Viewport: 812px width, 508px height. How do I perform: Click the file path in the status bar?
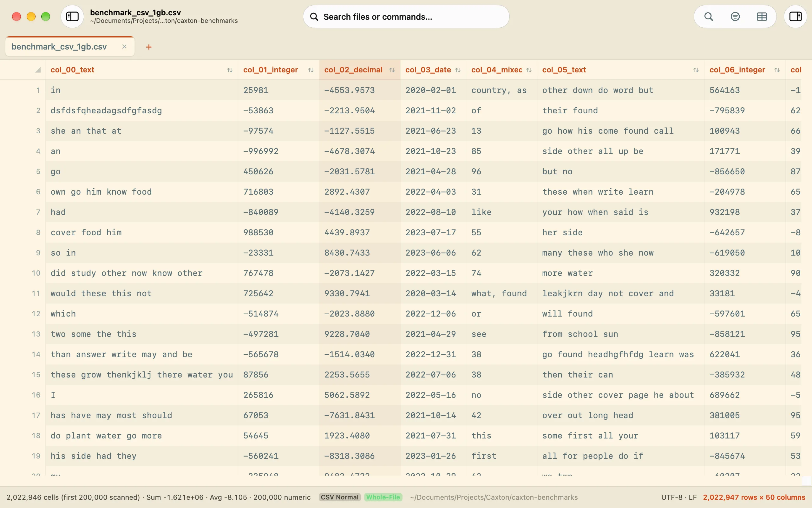click(x=494, y=497)
